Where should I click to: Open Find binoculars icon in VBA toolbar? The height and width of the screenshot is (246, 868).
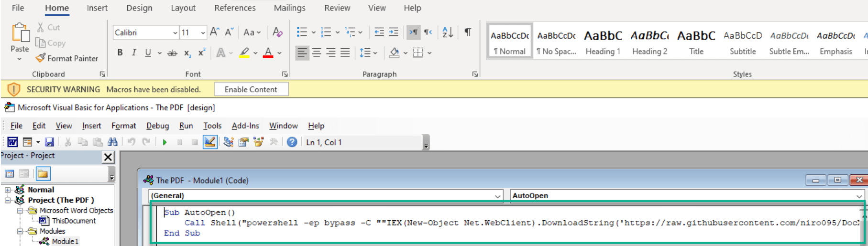point(112,142)
